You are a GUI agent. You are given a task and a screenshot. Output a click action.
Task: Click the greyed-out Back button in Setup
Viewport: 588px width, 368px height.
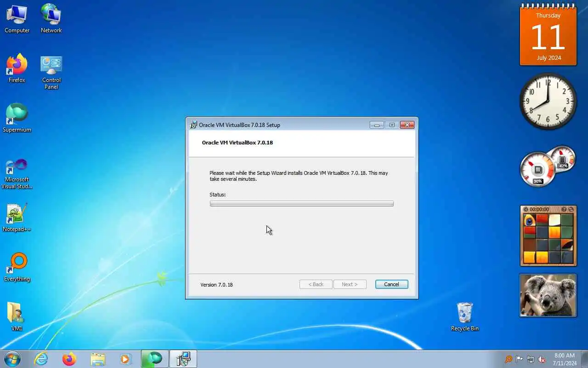[316, 284]
